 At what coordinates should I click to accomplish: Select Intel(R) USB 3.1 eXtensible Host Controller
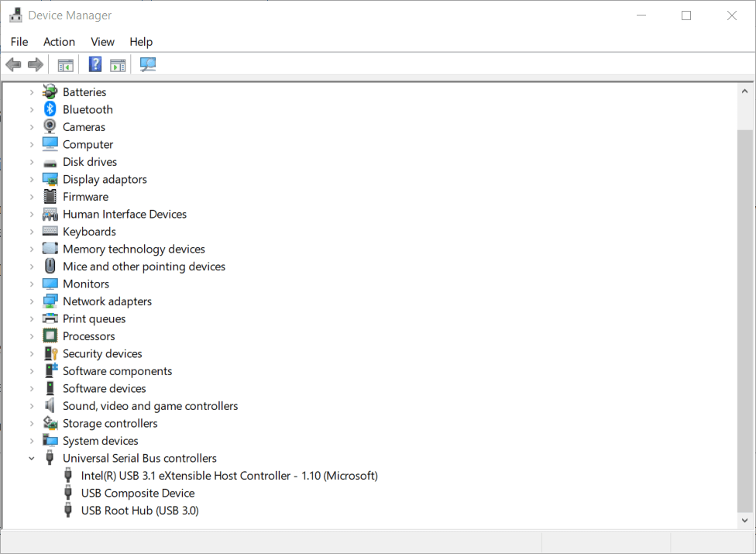click(229, 476)
